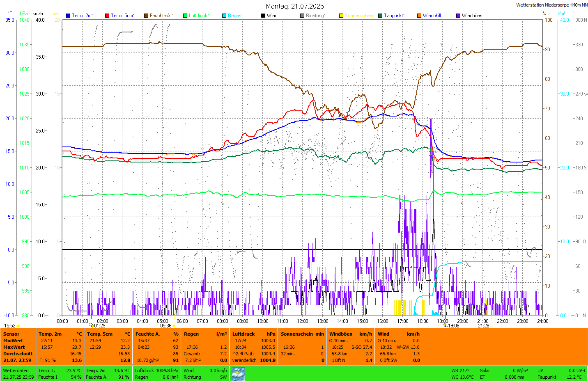Select the Luftdruck legend label
This screenshot has height=382, width=588.
point(199,16)
